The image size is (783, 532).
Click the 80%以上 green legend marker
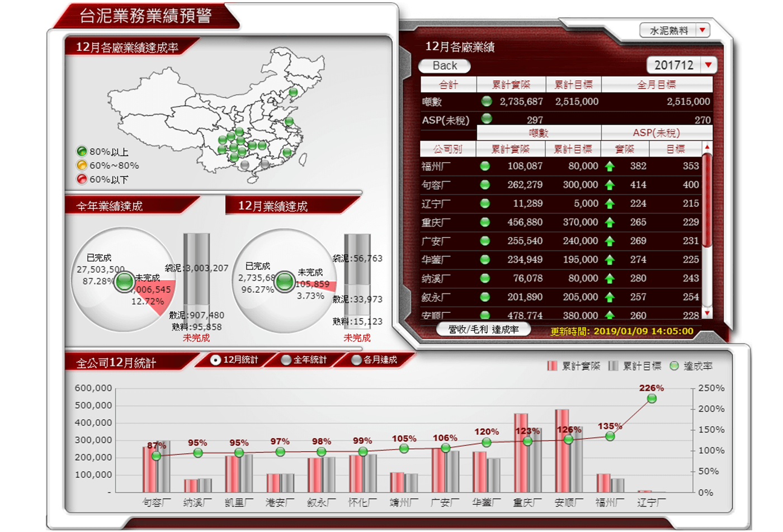pyautogui.click(x=82, y=151)
